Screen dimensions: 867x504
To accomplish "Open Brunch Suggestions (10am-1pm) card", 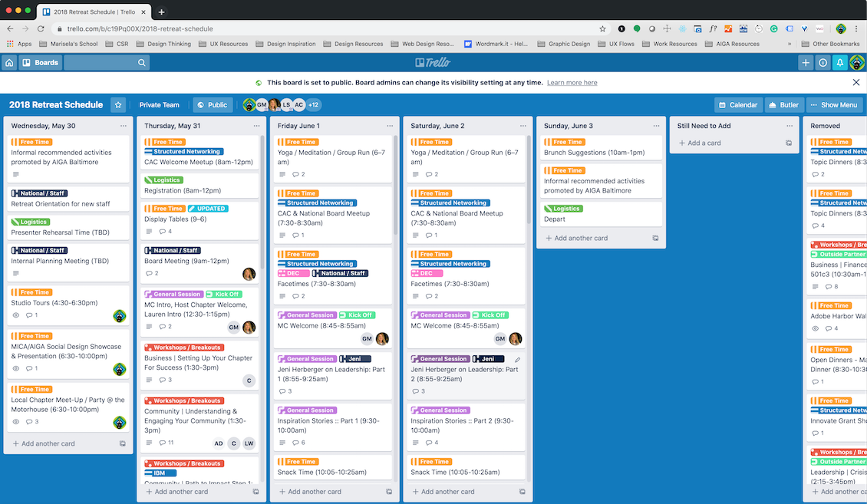I will (601, 147).
